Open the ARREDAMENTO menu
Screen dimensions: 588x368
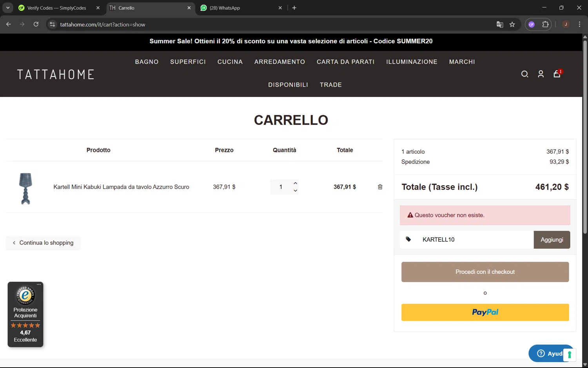point(279,62)
